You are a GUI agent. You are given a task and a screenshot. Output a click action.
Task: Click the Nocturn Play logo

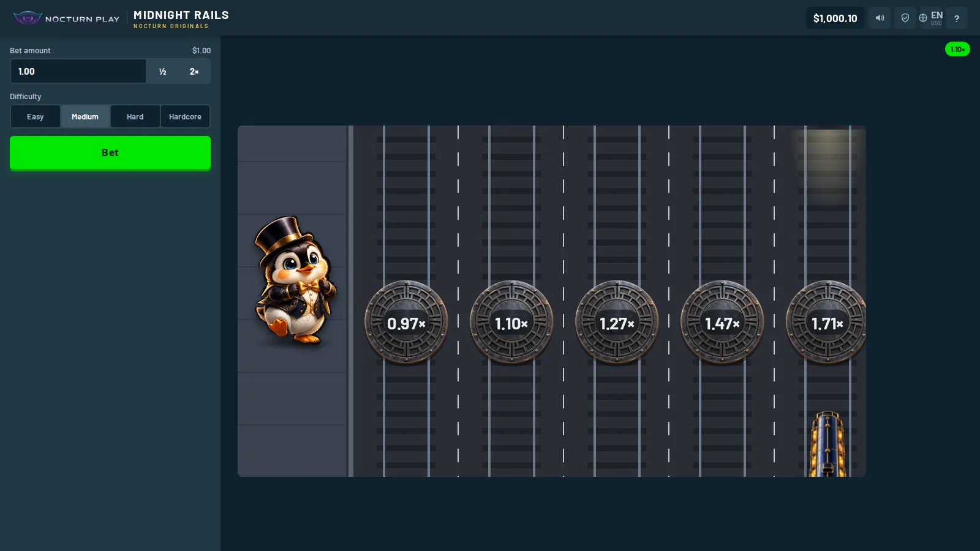click(66, 18)
